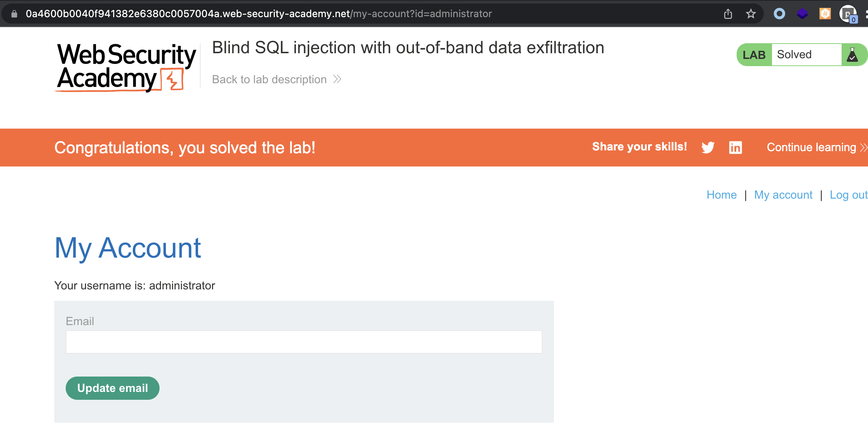This screenshot has width=868, height=428.
Task: Click the Web Security Academy logo
Action: tap(126, 67)
